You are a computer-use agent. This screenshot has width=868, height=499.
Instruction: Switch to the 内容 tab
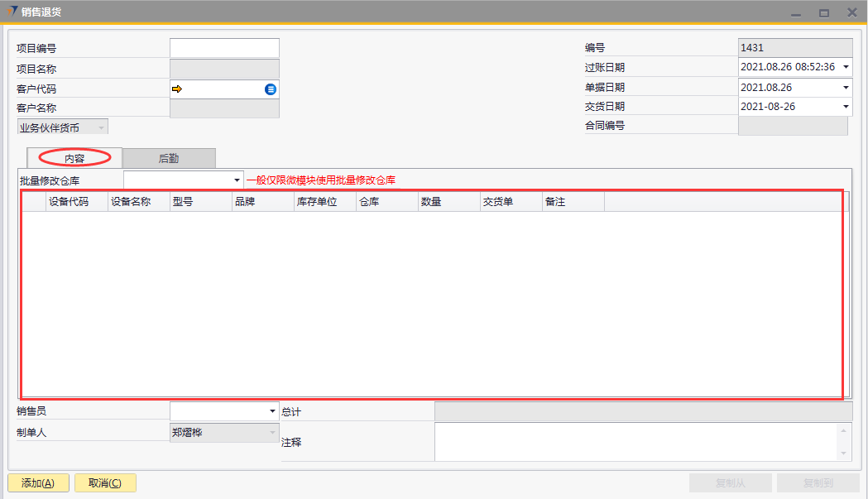[74, 158]
